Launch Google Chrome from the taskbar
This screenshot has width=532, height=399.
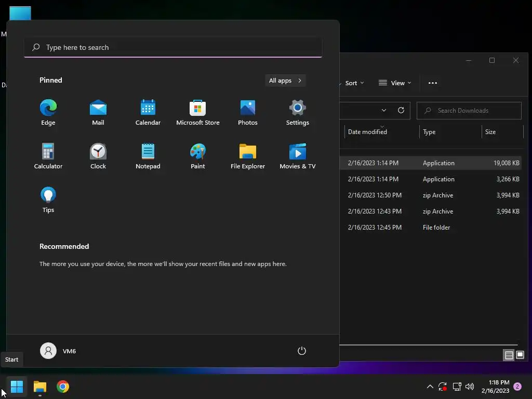click(63, 387)
